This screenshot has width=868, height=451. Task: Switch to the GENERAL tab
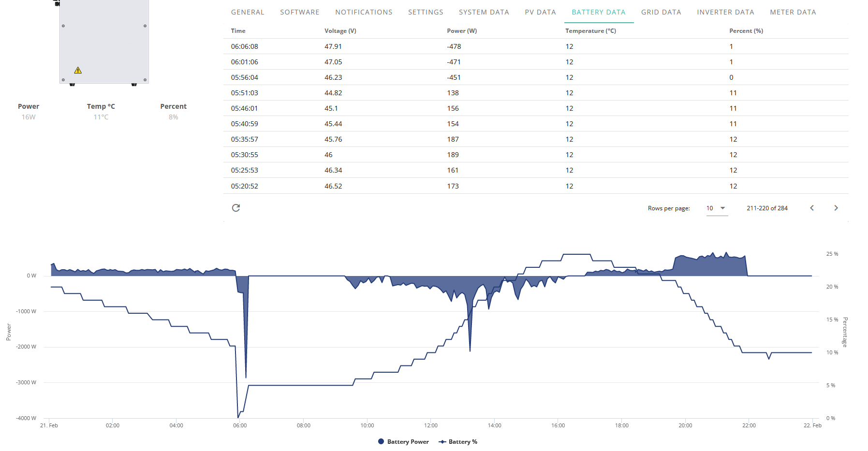pos(248,12)
